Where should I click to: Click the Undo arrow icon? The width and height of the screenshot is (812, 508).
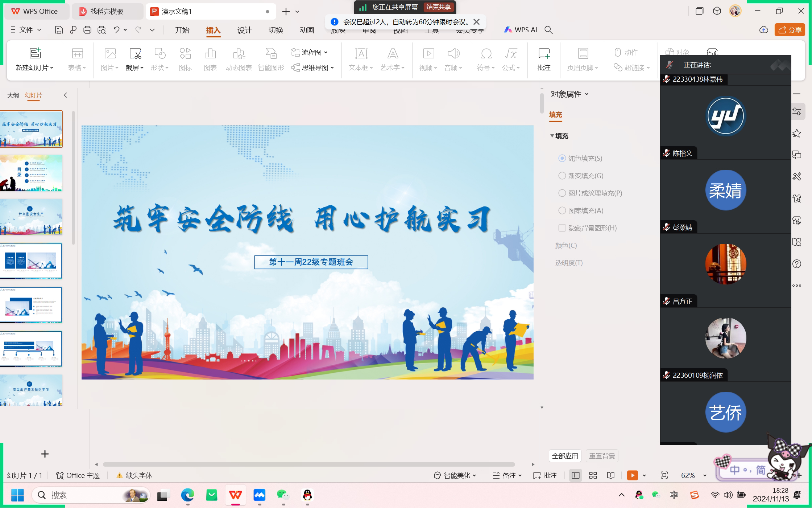[116, 30]
